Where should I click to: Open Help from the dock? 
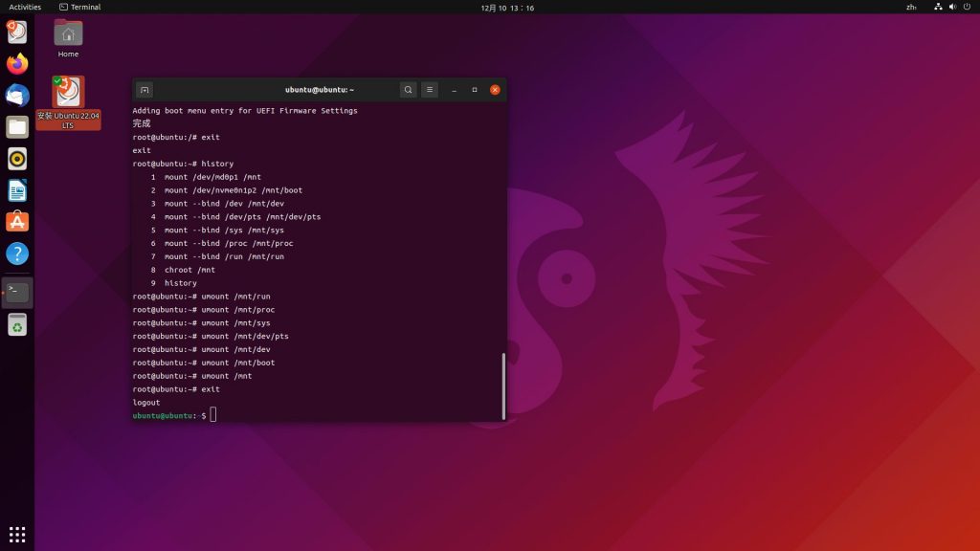pos(17,253)
